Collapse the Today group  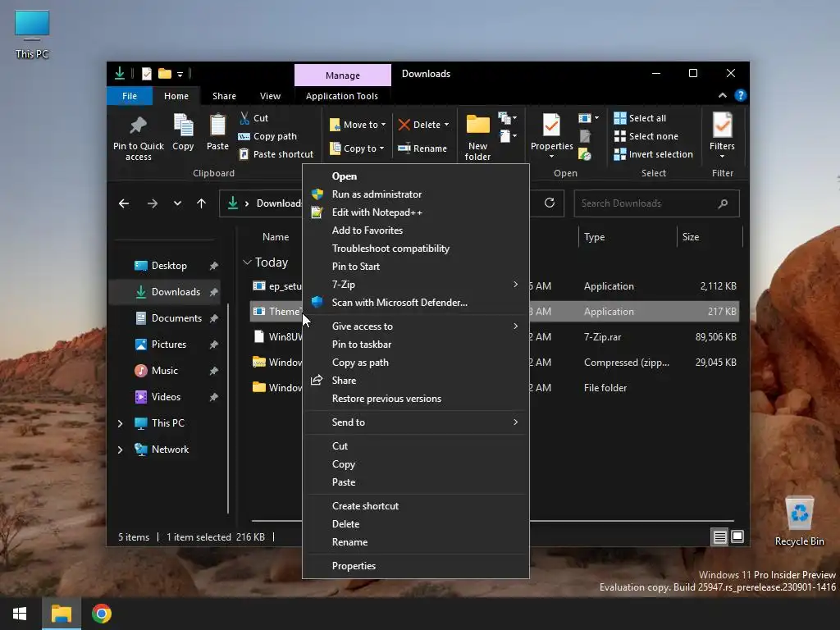[247, 262]
